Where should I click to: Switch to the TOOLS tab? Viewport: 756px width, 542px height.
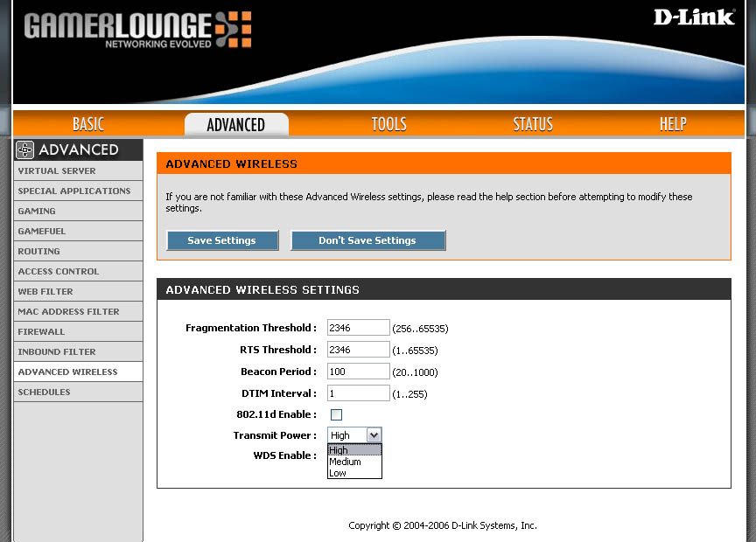388,124
